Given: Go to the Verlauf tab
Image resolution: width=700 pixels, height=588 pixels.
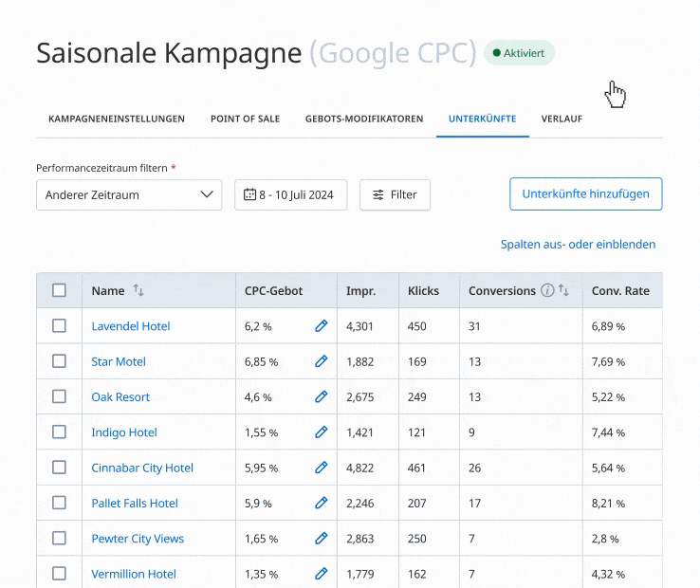Looking at the screenshot, I should point(562,119).
